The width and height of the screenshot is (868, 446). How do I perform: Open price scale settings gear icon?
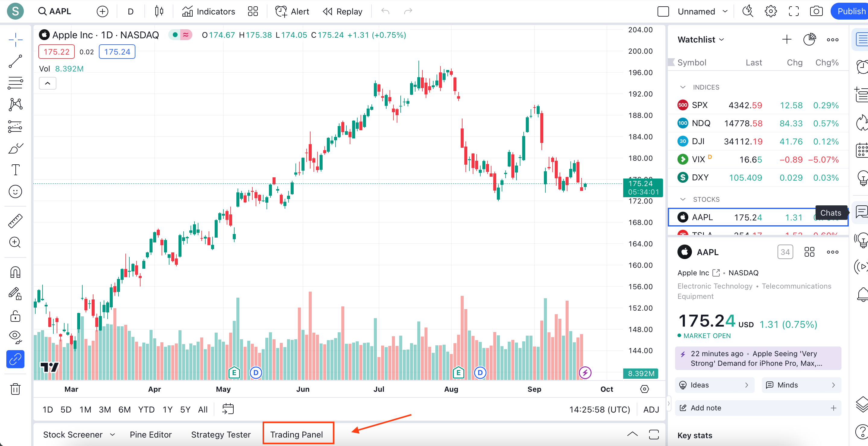tap(644, 389)
